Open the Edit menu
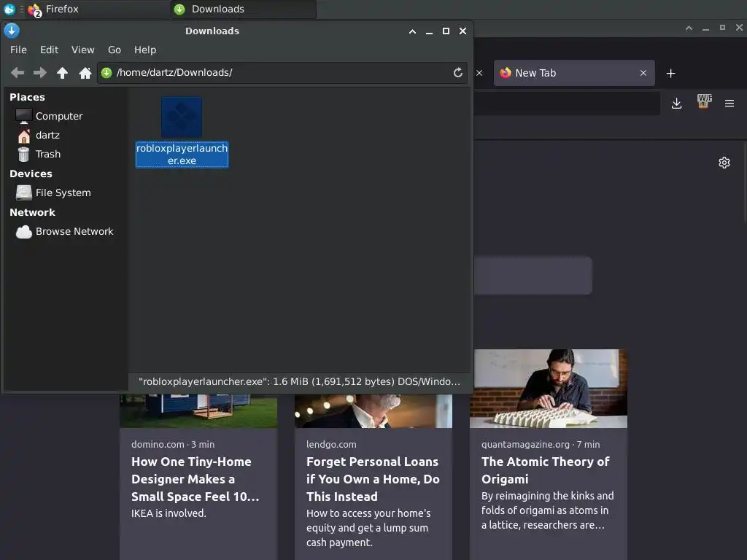The height and width of the screenshot is (560, 747). tap(49, 50)
